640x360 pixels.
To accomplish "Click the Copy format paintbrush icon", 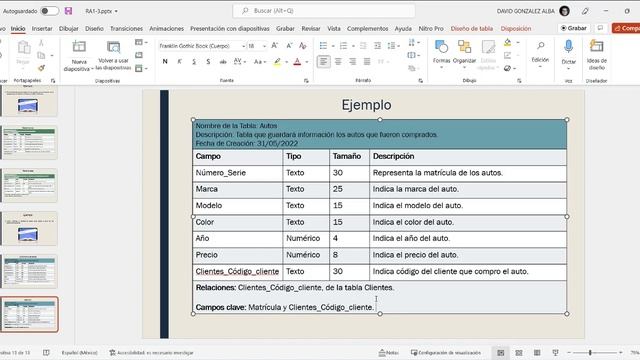I will click(x=41, y=68).
